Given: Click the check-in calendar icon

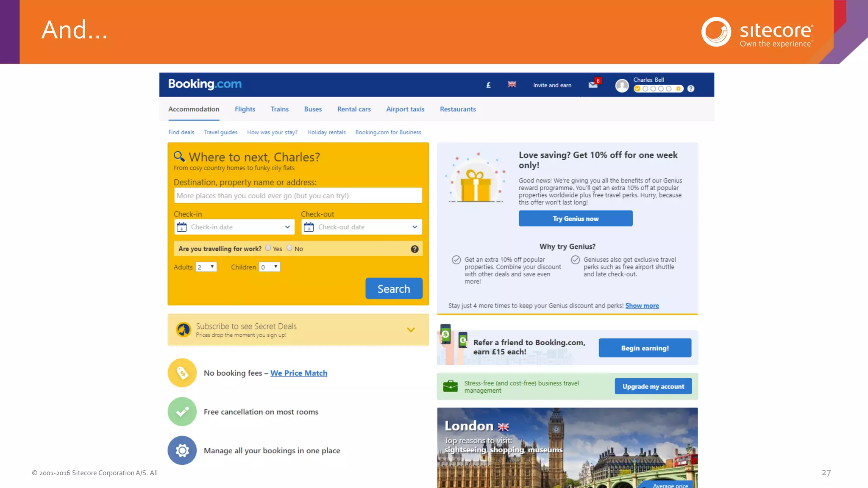Looking at the screenshot, I should 182,227.
